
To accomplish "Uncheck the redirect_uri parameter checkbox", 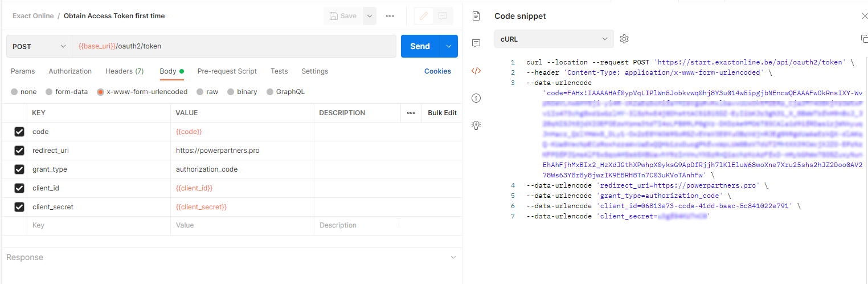I will click(x=19, y=151).
